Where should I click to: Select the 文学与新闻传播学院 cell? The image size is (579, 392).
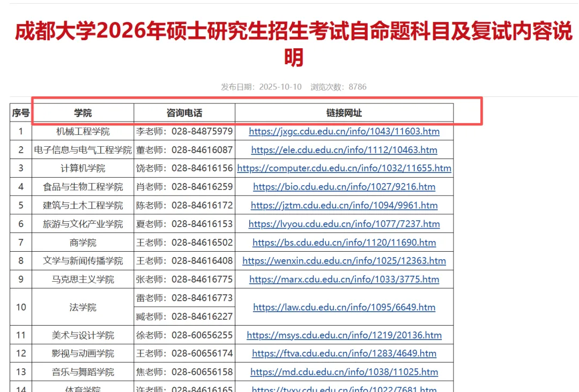[83, 261]
